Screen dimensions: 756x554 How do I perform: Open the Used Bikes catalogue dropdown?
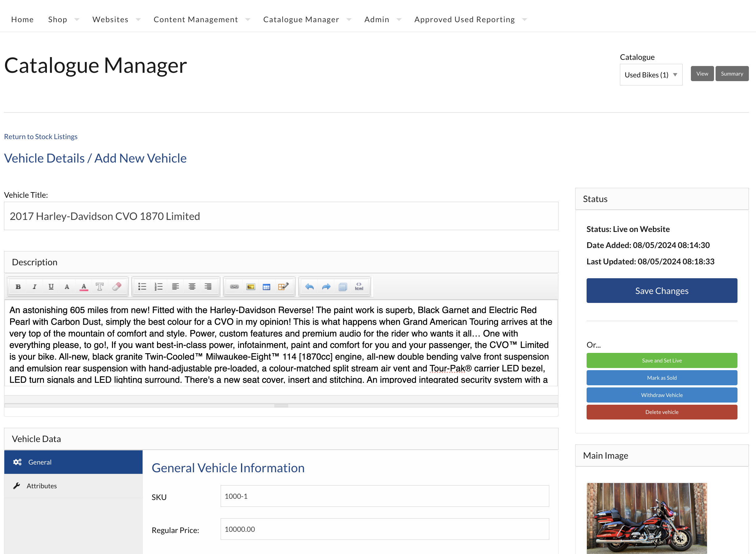[650, 75]
